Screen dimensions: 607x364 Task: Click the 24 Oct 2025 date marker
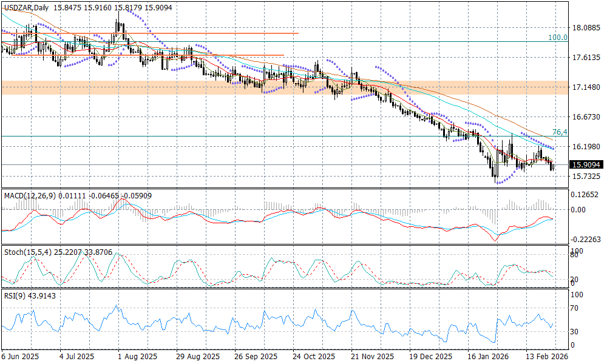[x=314, y=357]
